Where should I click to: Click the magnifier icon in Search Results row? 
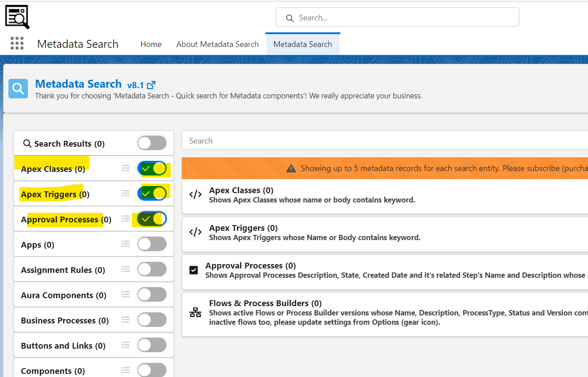[27, 144]
